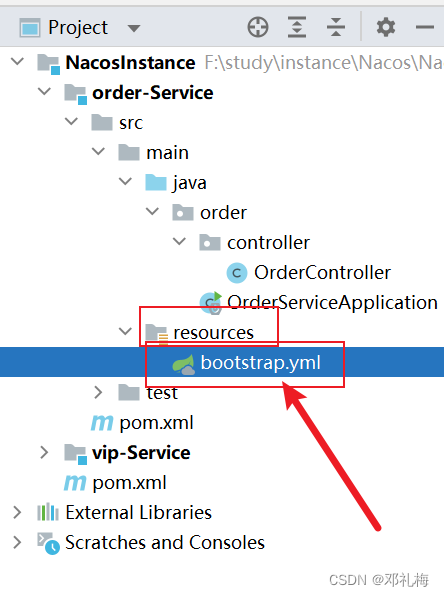Select the java source folder
444x596 pixels.
pos(190,183)
